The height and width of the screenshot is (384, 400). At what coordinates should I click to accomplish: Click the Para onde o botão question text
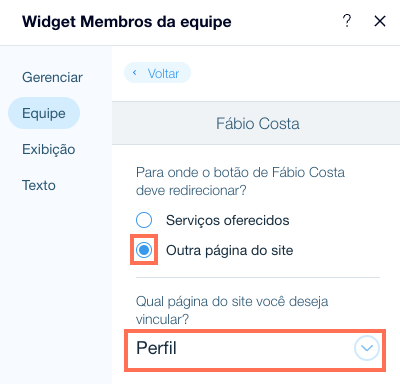240,182
